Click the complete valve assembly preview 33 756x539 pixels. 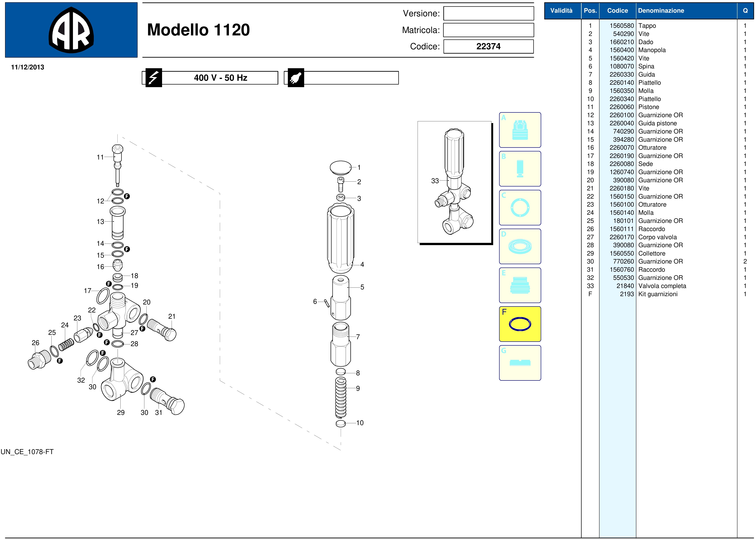pos(454,182)
